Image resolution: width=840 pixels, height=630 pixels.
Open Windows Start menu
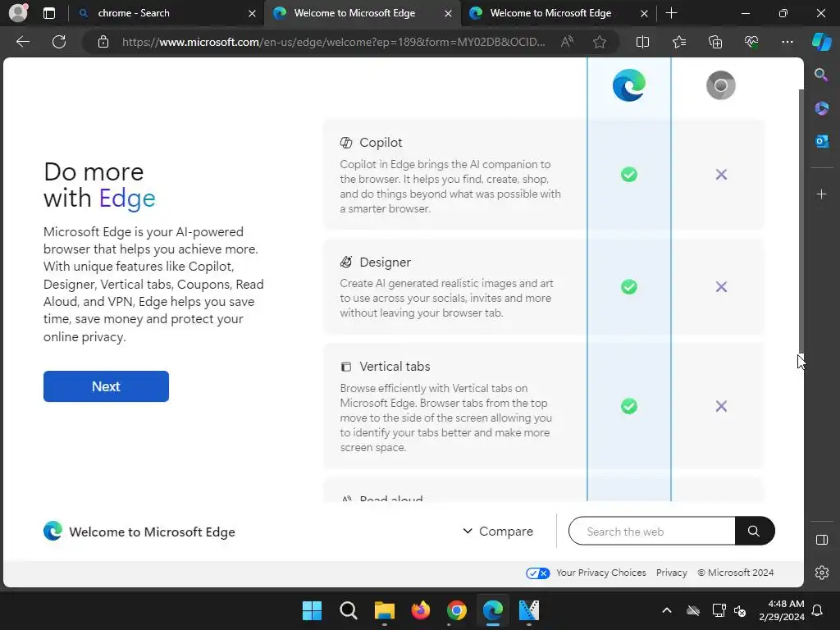tap(312, 610)
